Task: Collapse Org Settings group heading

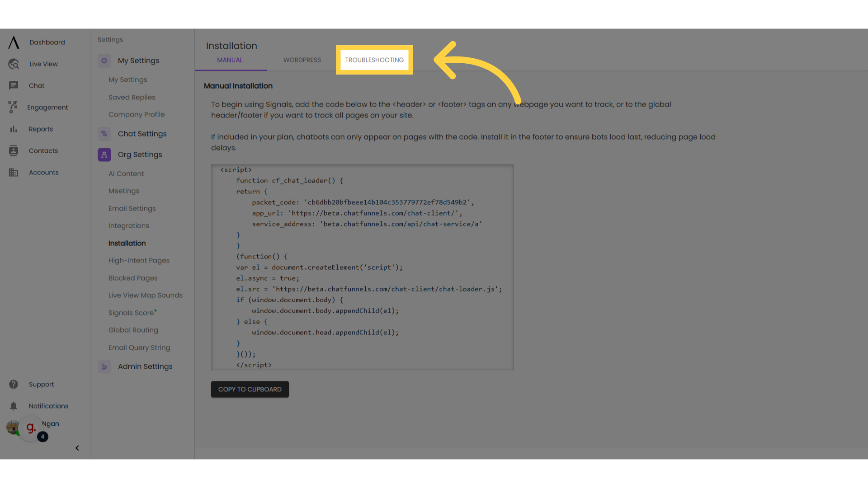Action: click(140, 155)
